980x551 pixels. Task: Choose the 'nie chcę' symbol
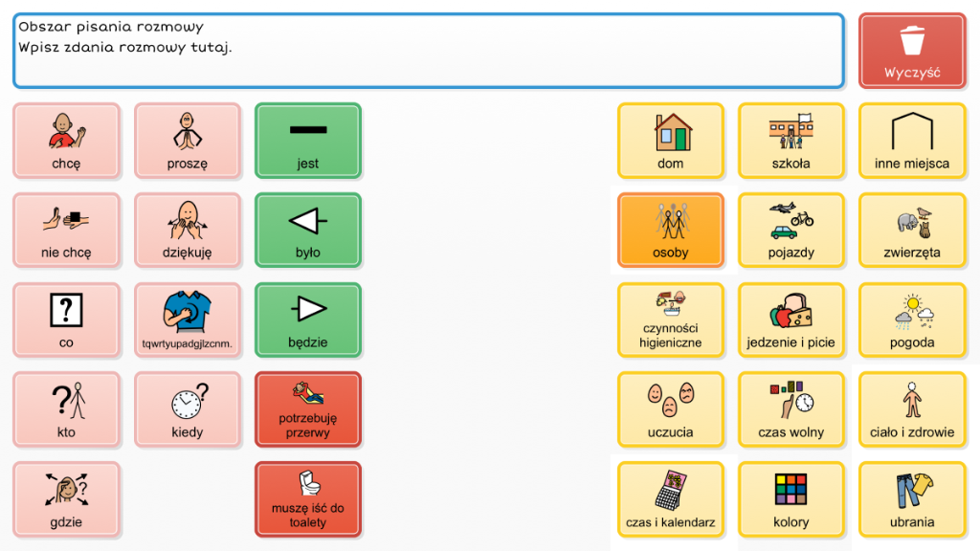point(66,231)
